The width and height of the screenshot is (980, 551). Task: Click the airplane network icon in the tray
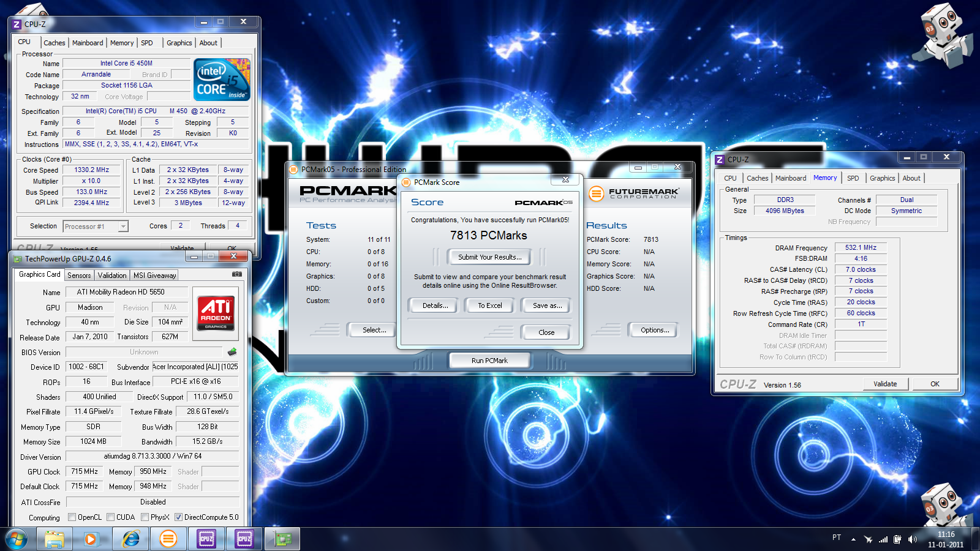[x=868, y=539]
